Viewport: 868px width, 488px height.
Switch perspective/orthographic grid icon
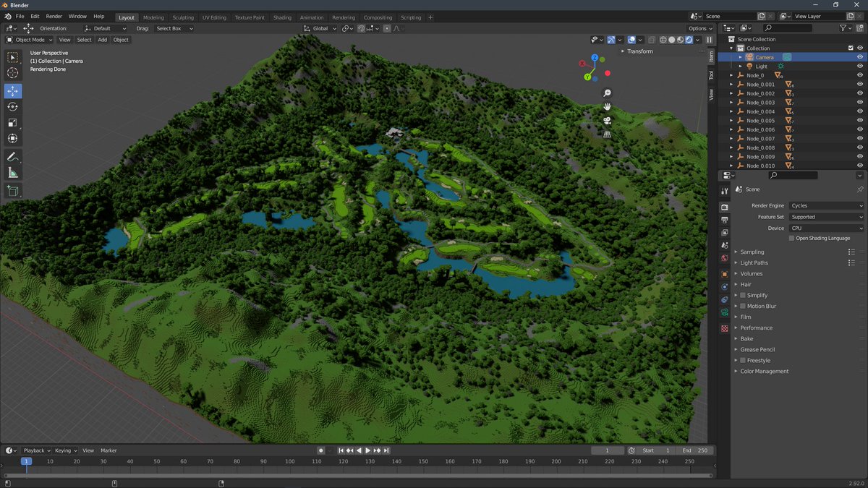click(x=608, y=134)
